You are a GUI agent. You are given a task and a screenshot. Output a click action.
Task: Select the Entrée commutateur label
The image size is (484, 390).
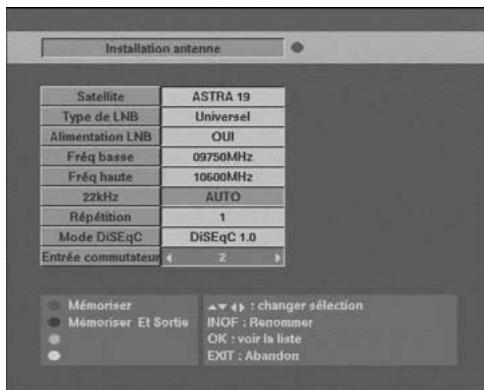coord(100,257)
